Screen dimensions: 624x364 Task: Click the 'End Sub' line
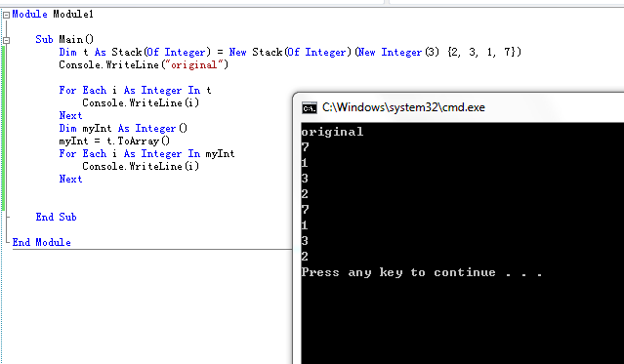tap(56, 218)
